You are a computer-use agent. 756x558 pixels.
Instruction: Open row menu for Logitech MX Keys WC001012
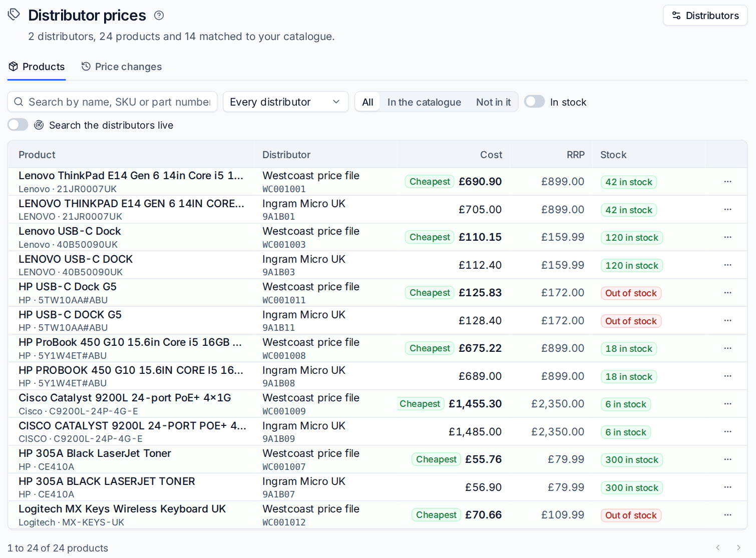pos(727,515)
